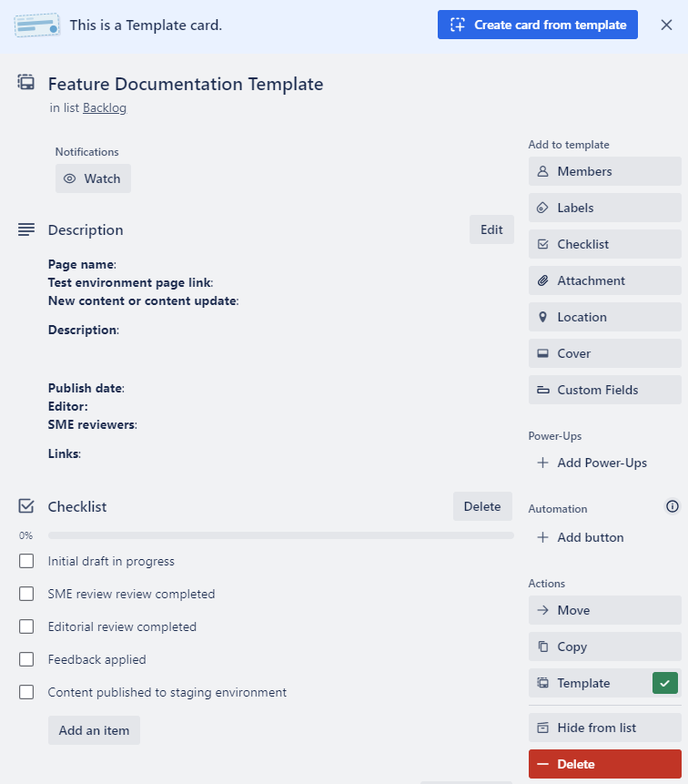Click the Location pin icon
Viewport: 688px width, 784px height.
click(x=543, y=317)
